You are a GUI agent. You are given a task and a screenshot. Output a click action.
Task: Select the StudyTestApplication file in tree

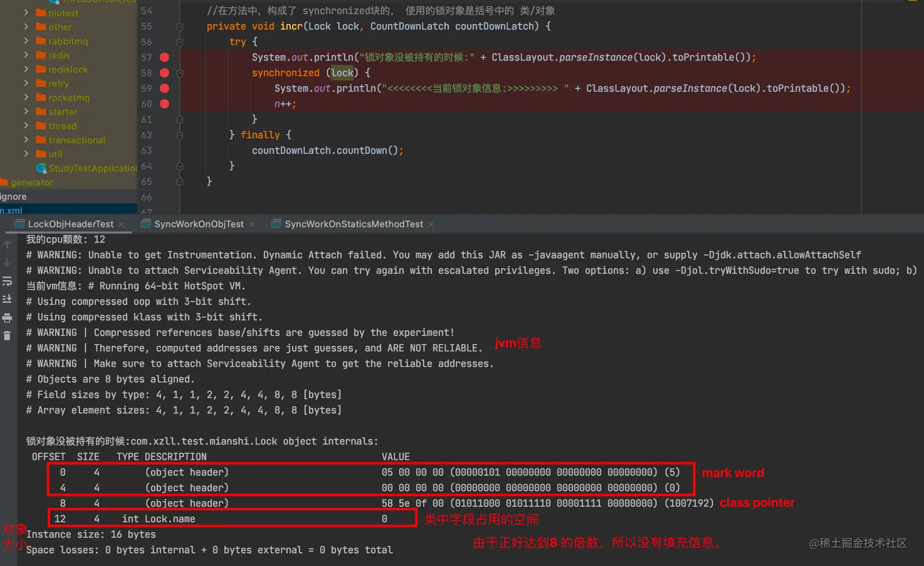(93, 168)
